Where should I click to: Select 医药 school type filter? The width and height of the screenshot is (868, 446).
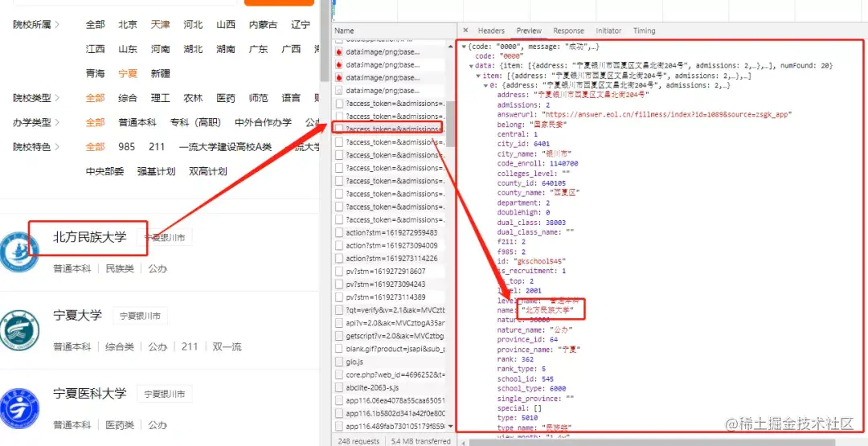pos(226,99)
